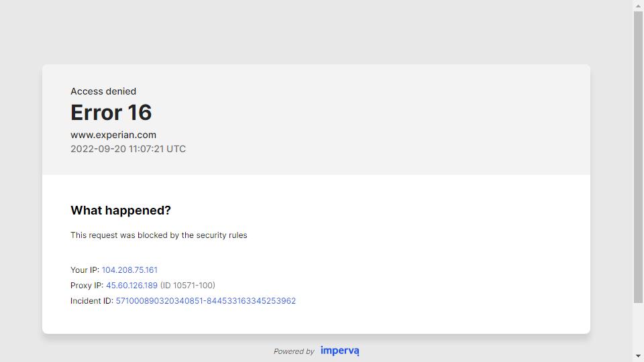Click the proxy IP 45.60.126.189 link

click(x=131, y=286)
